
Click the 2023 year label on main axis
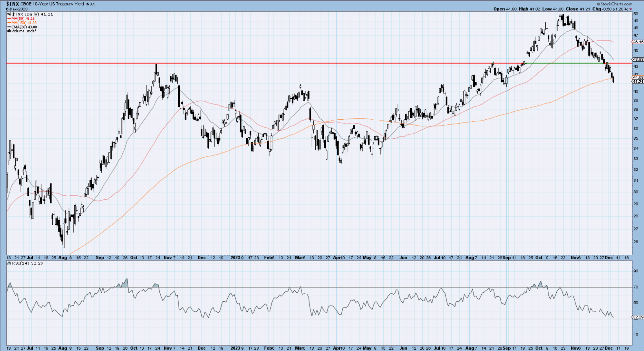point(235,258)
